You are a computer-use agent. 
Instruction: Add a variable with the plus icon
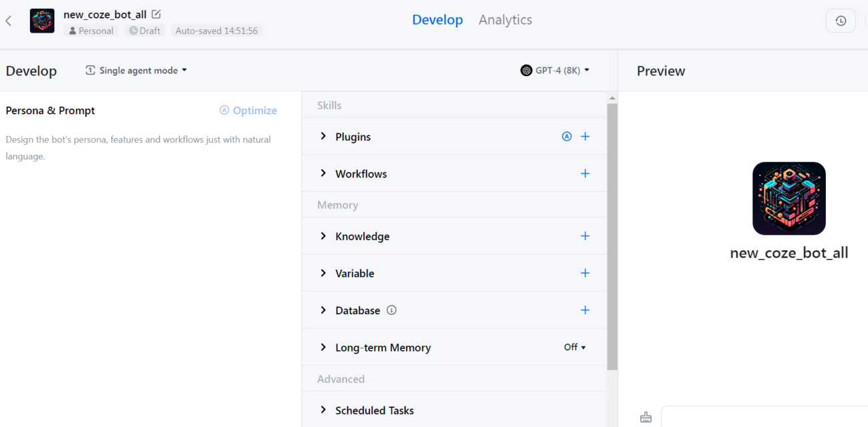(x=585, y=273)
